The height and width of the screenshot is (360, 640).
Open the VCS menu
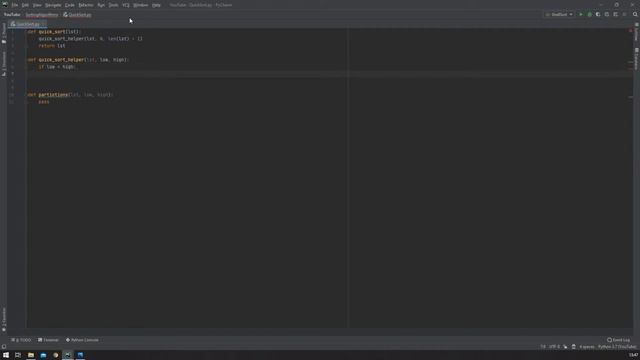126,5
